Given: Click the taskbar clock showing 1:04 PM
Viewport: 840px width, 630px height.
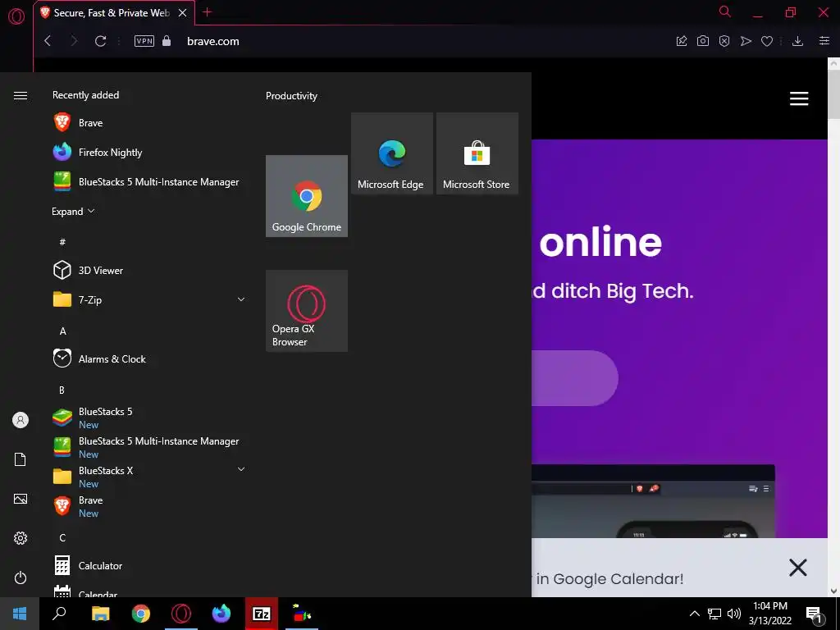Looking at the screenshot, I should [769, 614].
